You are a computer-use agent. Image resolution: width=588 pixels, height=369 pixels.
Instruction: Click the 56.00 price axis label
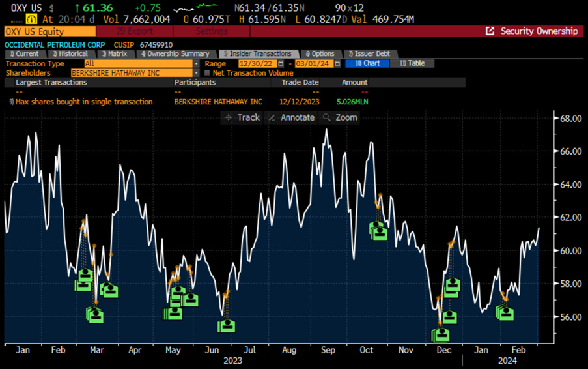tap(571, 317)
